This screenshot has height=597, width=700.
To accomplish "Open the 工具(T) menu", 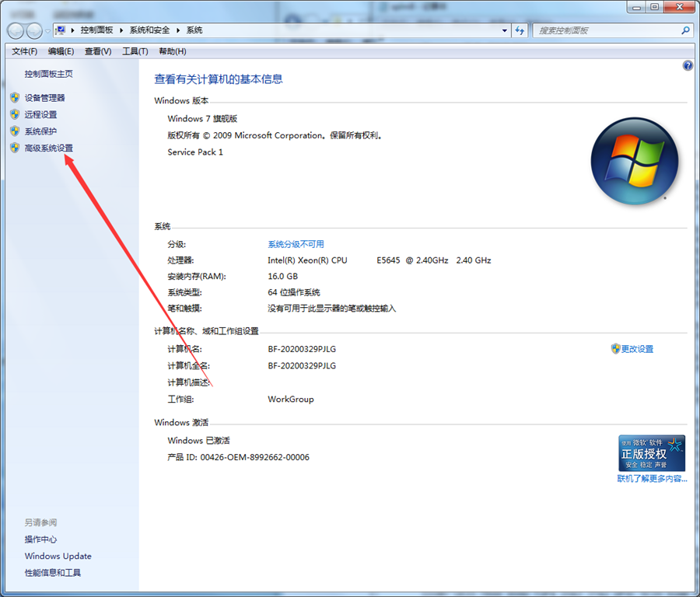I will pyautogui.click(x=135, y=51).
